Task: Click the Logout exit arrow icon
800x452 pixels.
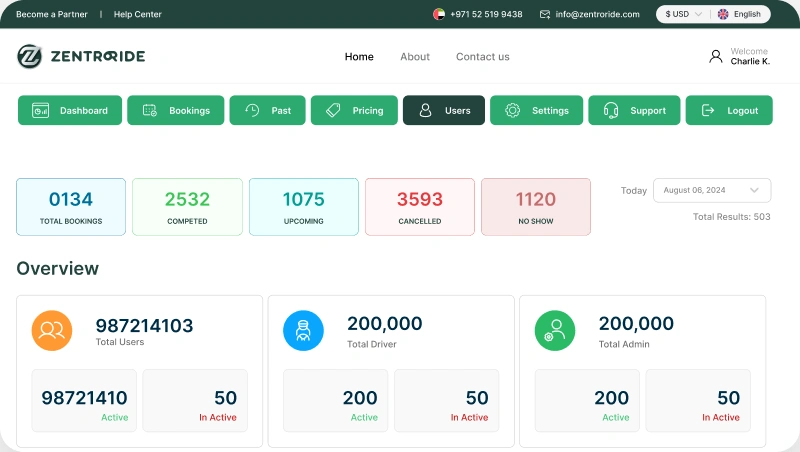Action: (x=708, y=110)
